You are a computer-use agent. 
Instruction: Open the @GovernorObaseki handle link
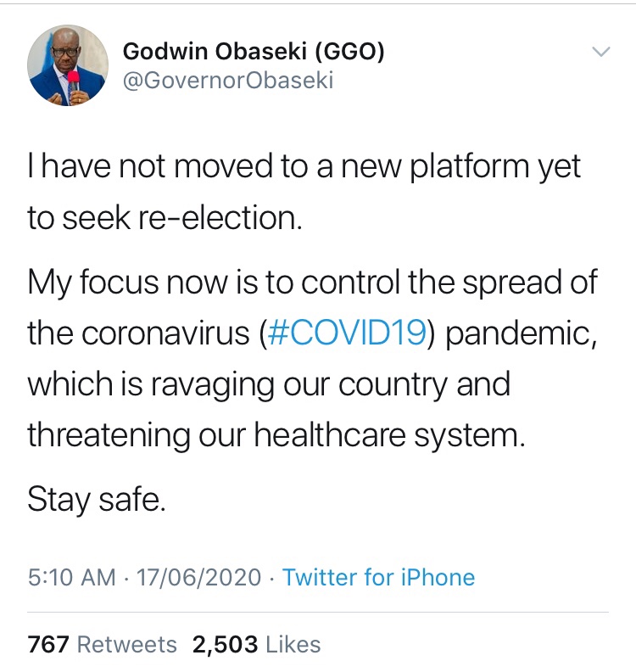pyautogui.click(x=229, y=81)
